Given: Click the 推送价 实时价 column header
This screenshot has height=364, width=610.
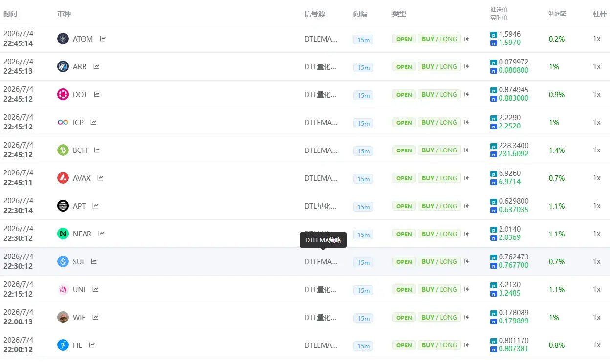Looking at the screenshot, I should pos(499,13).
